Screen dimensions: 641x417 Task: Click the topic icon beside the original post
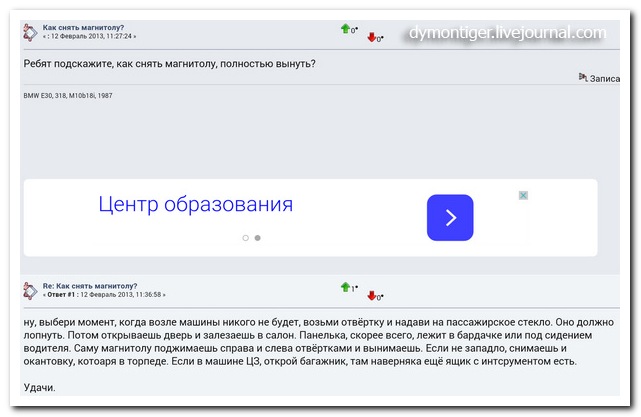click(x=30, y=31)
